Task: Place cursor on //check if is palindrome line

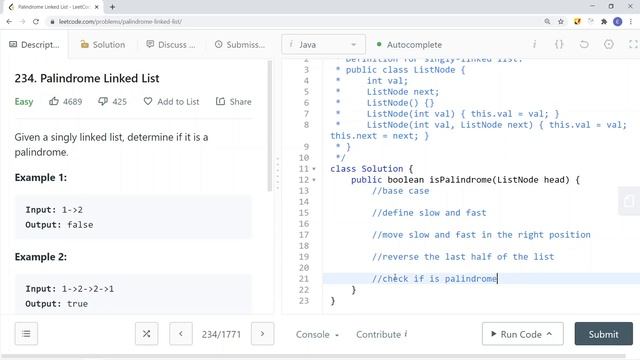Action: coord(435,279)
